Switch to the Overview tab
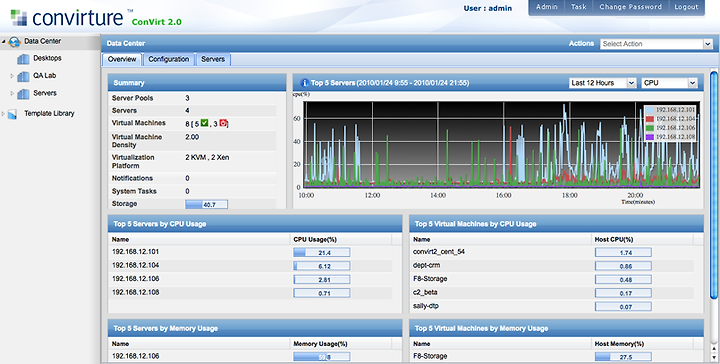Viewport: 720px width, 364px height. (x=122, y=59)
